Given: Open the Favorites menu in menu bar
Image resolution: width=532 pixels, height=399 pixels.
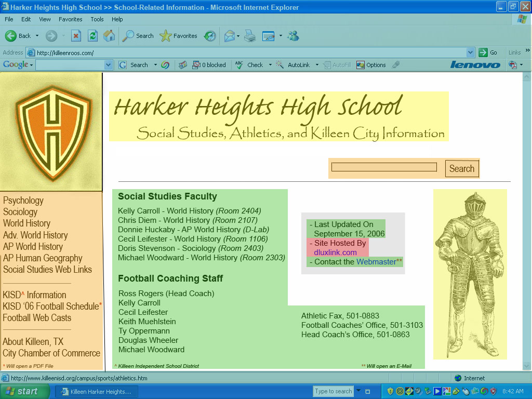Looking at the screenshot, I should coord(70,19).
